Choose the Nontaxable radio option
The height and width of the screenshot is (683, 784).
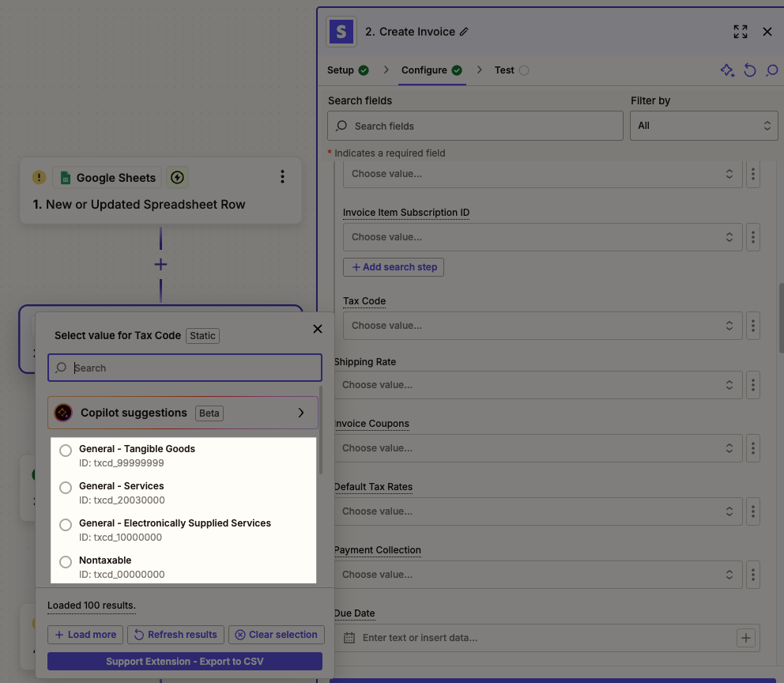coord(66,562)
